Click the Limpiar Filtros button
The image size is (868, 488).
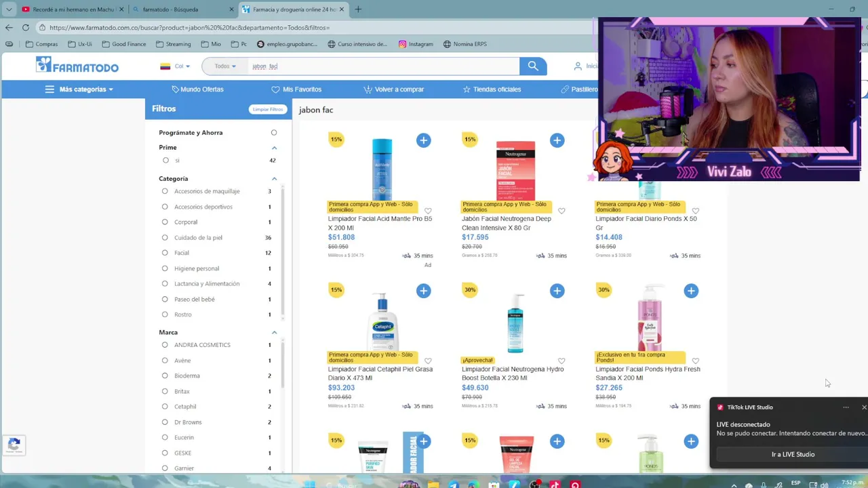268,109
